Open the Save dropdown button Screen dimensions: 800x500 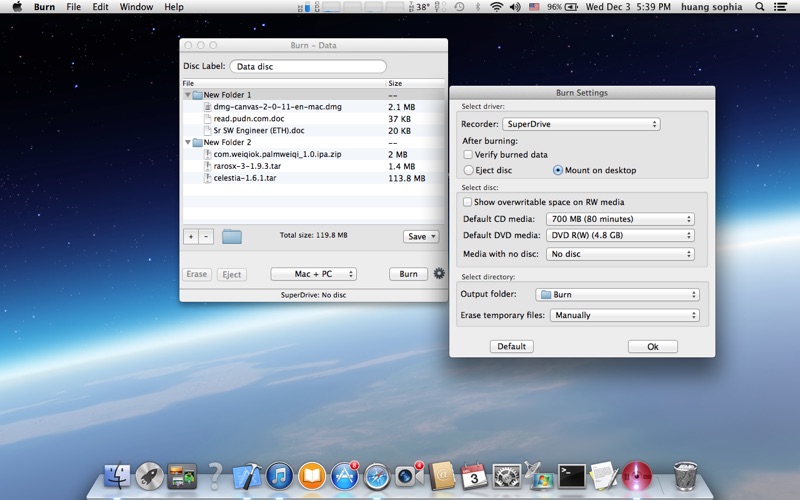(x=421, y=236)
